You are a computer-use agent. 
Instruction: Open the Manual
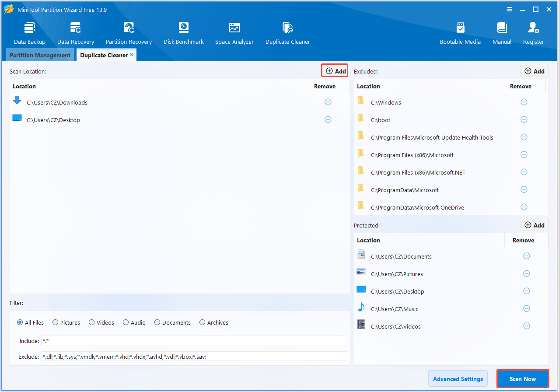[x=502, y=33]
